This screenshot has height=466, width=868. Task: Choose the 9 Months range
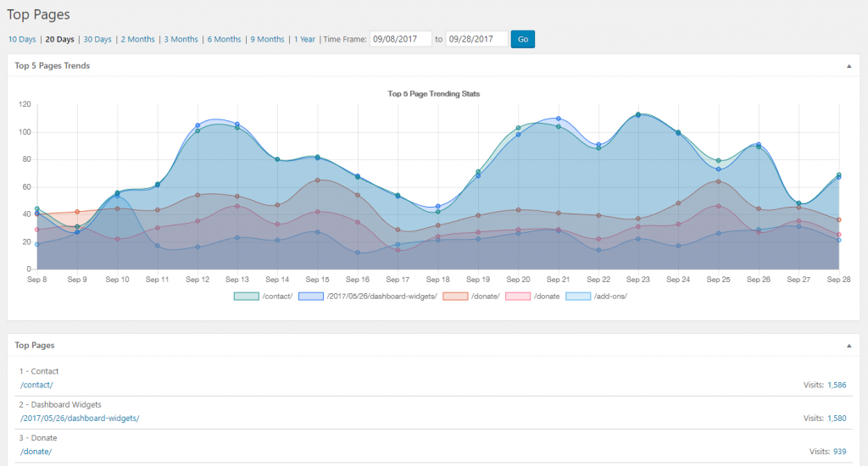[267, 39]
